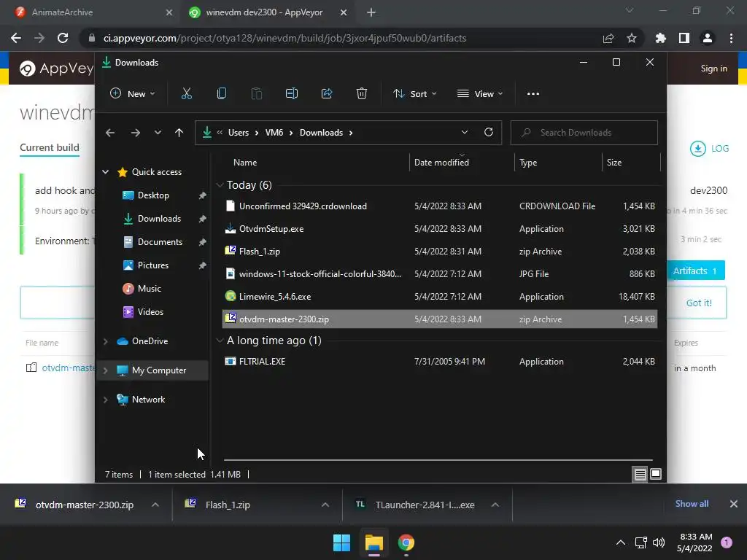Select the Limewire_5.4.6.exe file
The width and height of the screenshot is (747, 560).
(440, 297)
